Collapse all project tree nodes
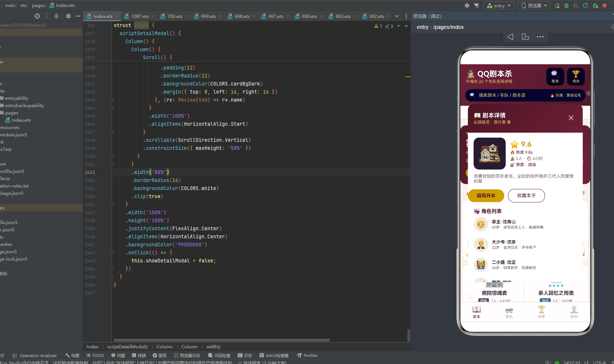 (x=56, y=16)
